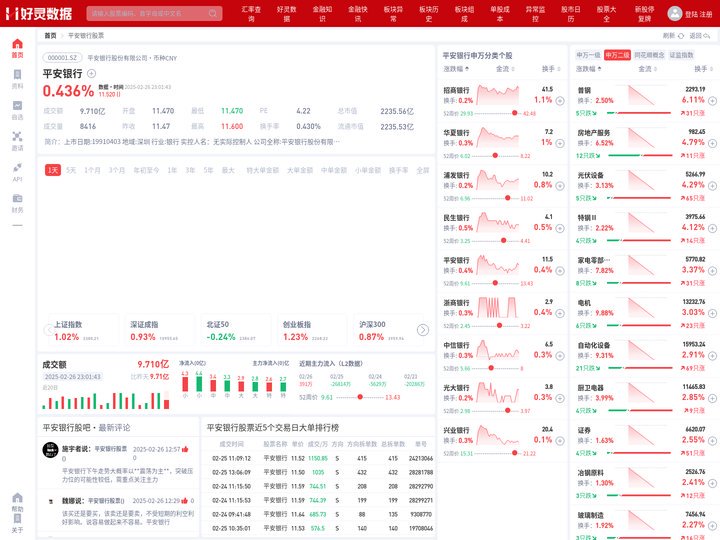Select the 5天 chart range

71,170
